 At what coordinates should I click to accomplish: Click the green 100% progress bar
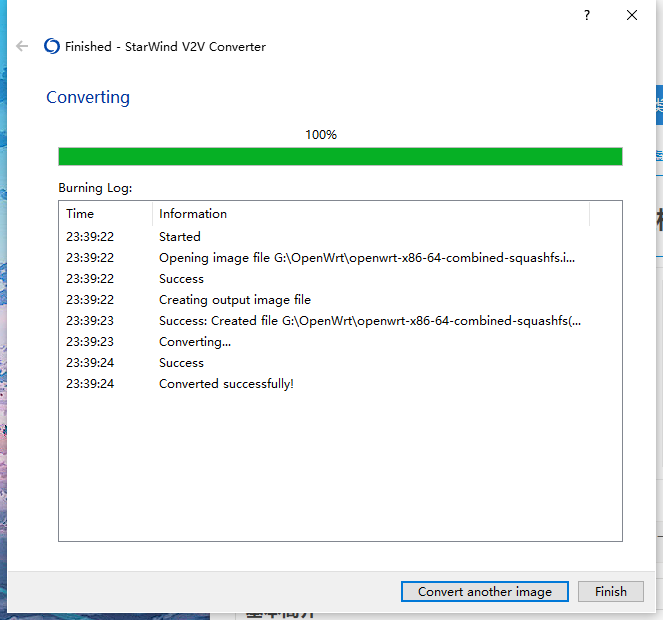click(x=340, y=156)
